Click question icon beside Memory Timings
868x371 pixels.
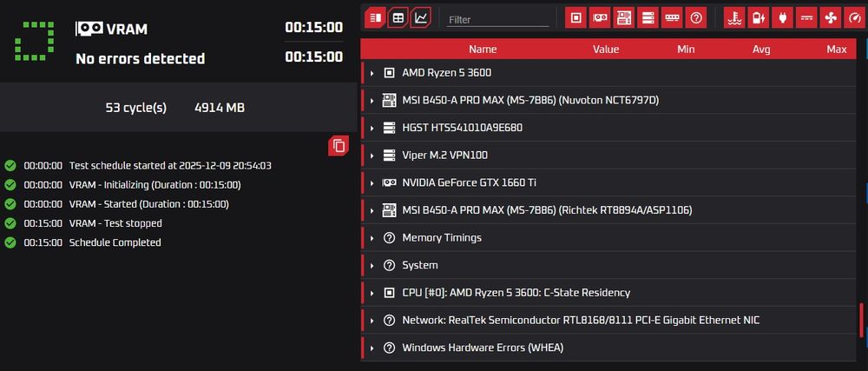coord(389,237)
